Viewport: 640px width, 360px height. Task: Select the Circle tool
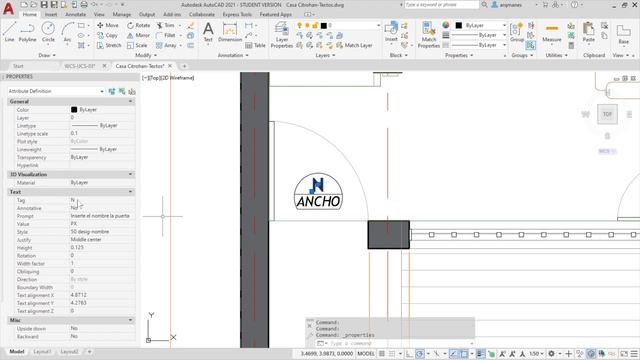(48, 32)
